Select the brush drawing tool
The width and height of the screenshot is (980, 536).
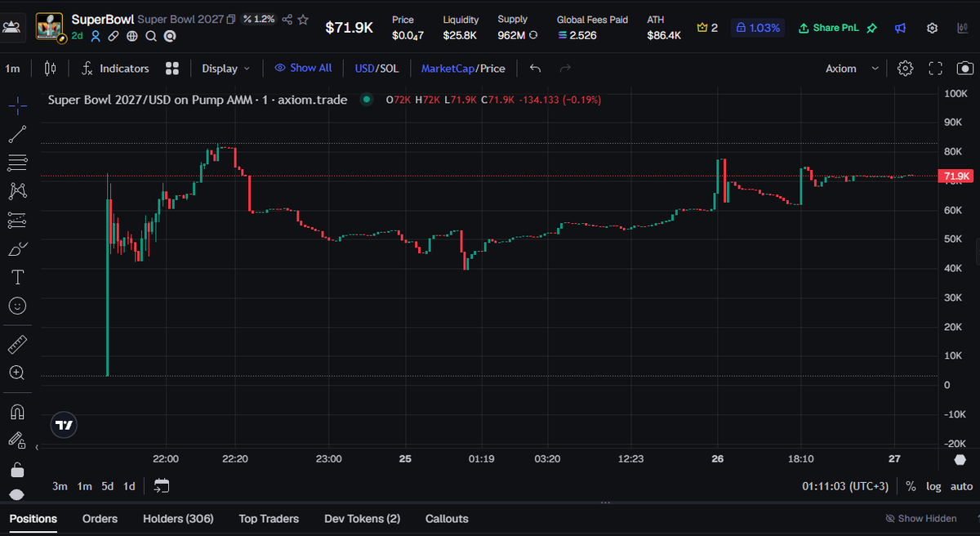click(x=17, y=248)
